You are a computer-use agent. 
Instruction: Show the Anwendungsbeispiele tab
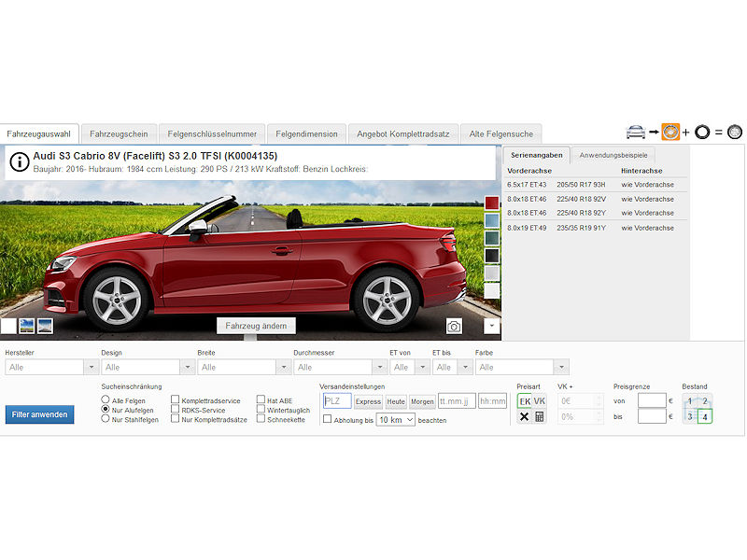pos(613,155)
